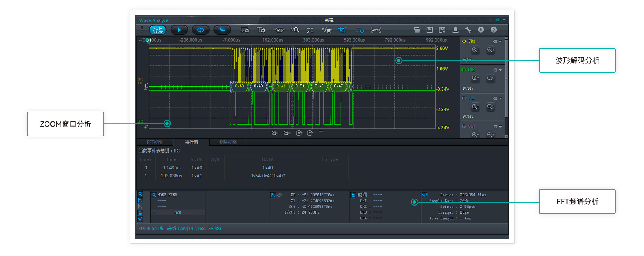Switch to the 测量视图 tab

click(x=228, y=142)
